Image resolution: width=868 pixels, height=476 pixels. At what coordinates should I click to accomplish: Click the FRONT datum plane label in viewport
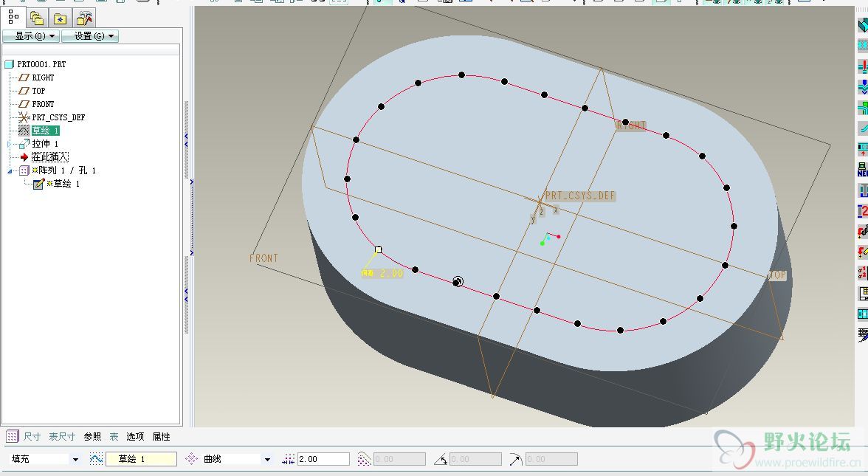point(263,258)
